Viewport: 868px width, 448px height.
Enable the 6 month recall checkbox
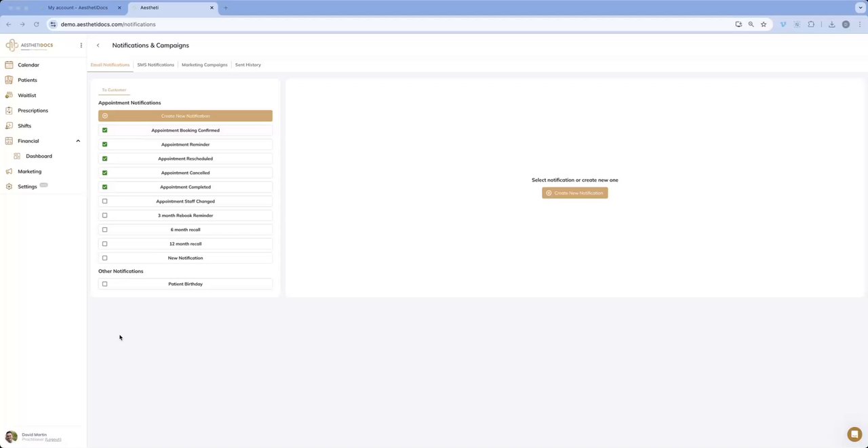[x=104, y=230]
